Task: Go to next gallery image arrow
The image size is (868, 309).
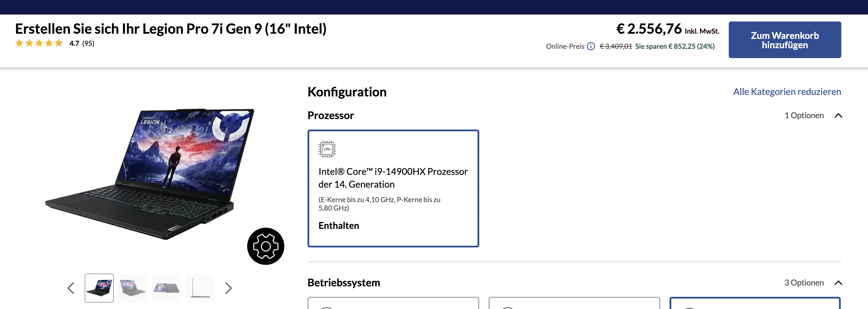Action: point(228,288)
